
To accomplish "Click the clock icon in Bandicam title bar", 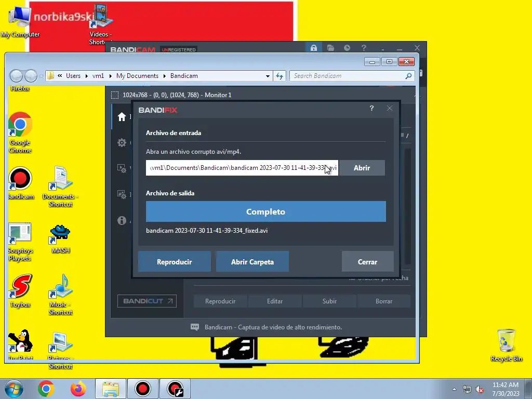I will [347, 48].
